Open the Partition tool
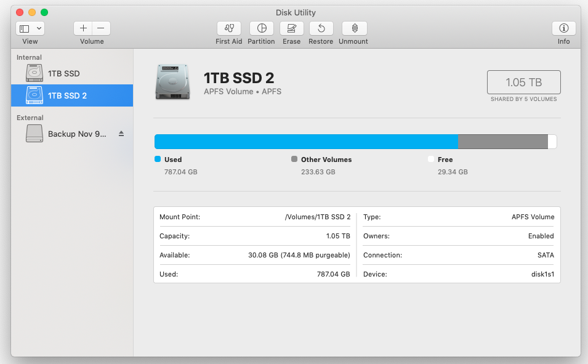The height and width of the screenshot is (364, 588). (x=262, y=28)
